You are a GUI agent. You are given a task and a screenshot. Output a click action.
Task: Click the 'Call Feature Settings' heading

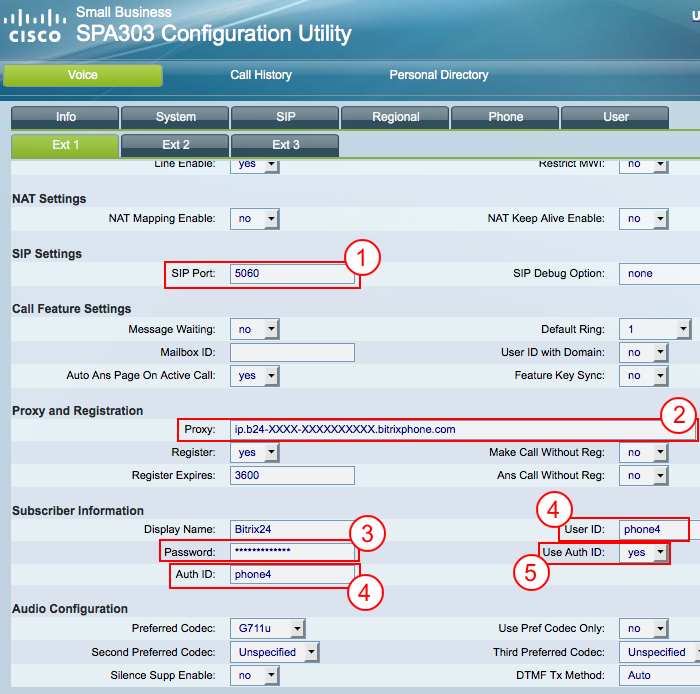click(71, 309)
